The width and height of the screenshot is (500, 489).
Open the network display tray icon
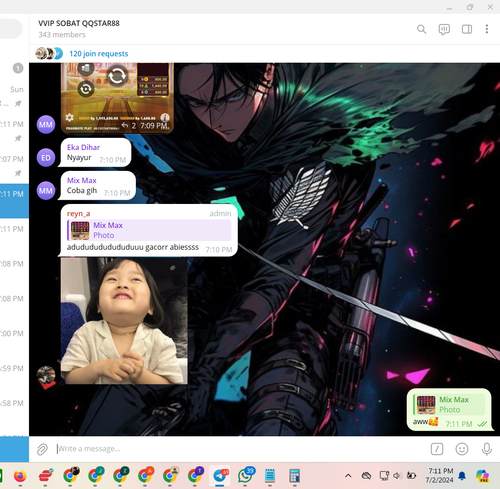coord(384,476)
